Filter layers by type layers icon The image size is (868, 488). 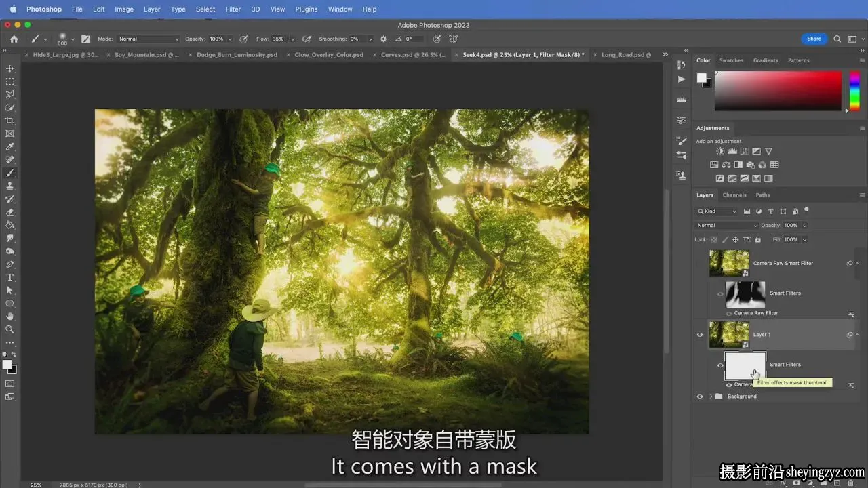[x=771, y=211]
